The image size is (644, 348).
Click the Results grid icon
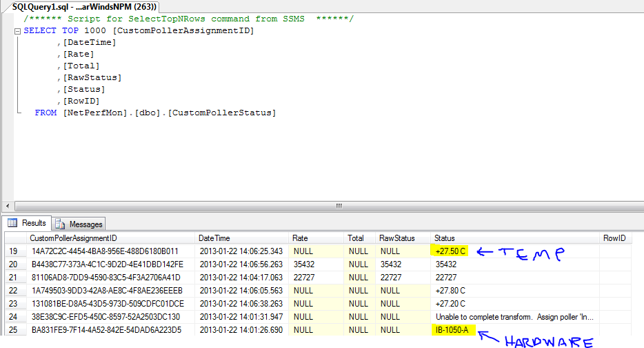(12, 223)
